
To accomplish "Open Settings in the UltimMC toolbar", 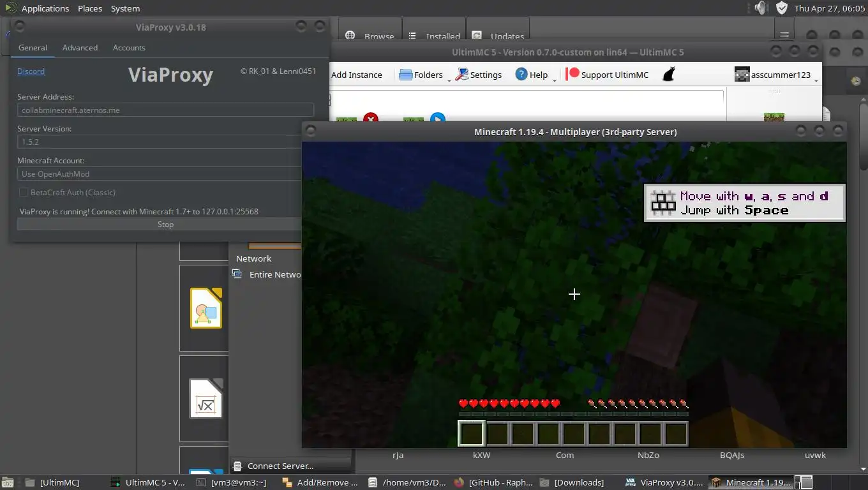I will 479,75.
